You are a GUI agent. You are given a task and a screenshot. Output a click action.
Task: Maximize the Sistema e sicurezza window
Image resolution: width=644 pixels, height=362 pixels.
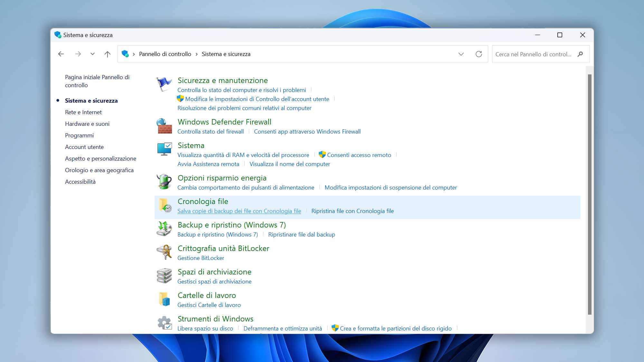[x=560, y=35]
